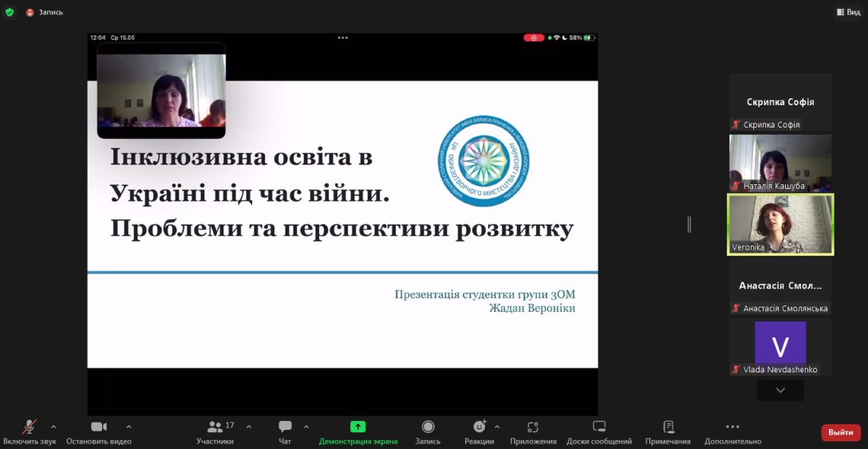Screen dimensions: 868x449
Task: Unmute microphone via Включить звук
Action: point(30,432)
